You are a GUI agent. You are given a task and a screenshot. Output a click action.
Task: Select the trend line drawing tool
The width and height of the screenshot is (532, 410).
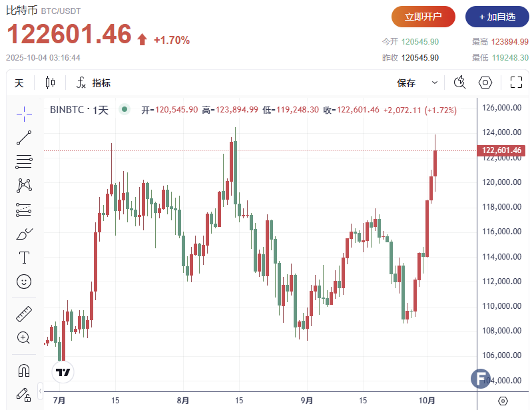(24, 138)
